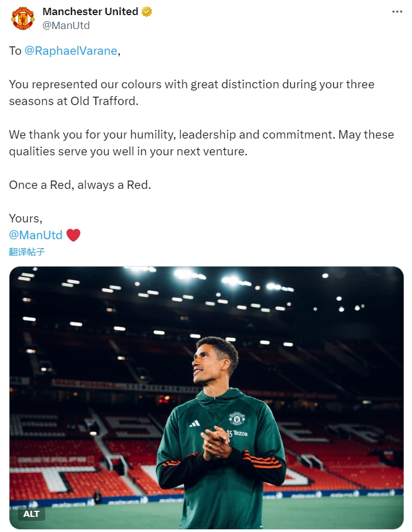Click the Manchester United profile avatar
412x532 pixels.
tap(23, 18)
